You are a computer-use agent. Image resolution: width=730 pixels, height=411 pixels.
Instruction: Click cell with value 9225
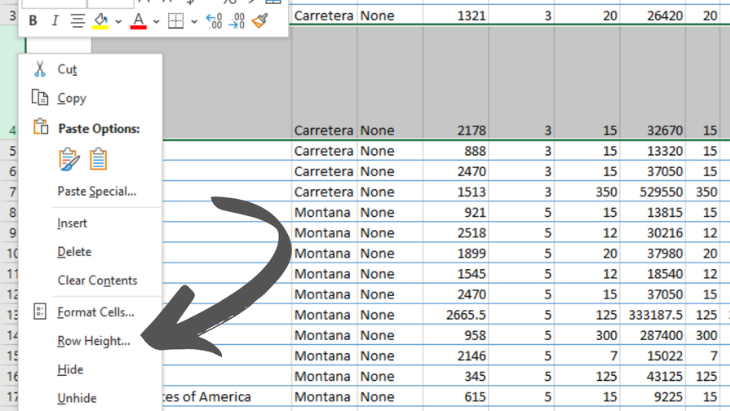point(652,397)
